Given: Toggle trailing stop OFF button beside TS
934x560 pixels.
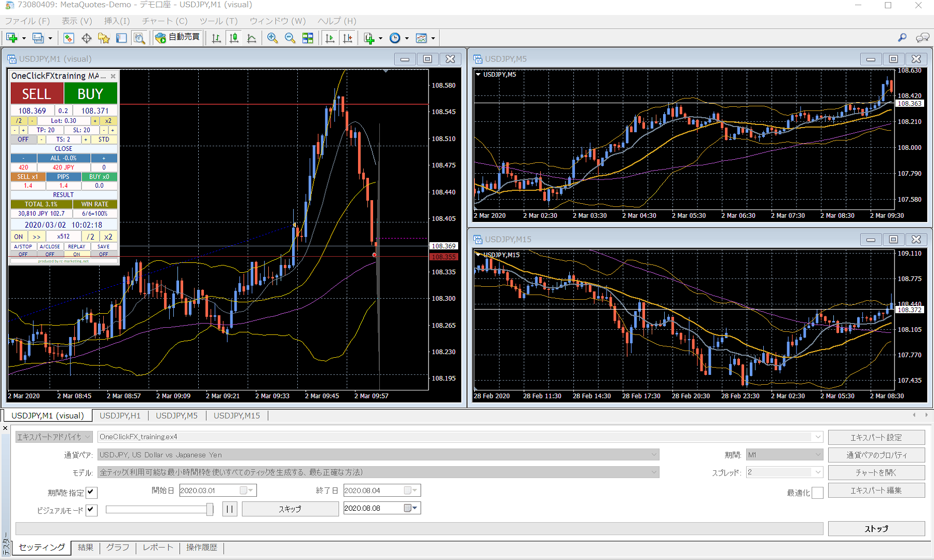Looking at the screenshot, I should [23, 139].
